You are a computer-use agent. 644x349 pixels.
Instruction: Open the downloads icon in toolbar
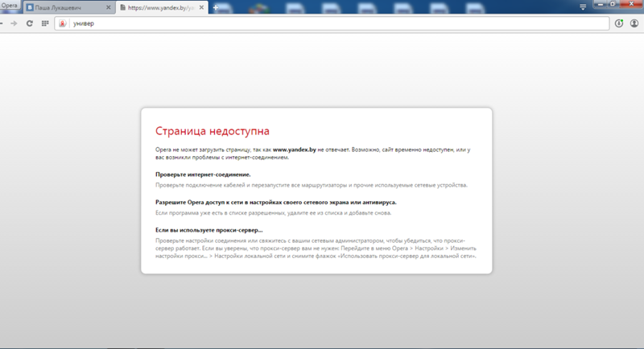[x=619, y=23]
